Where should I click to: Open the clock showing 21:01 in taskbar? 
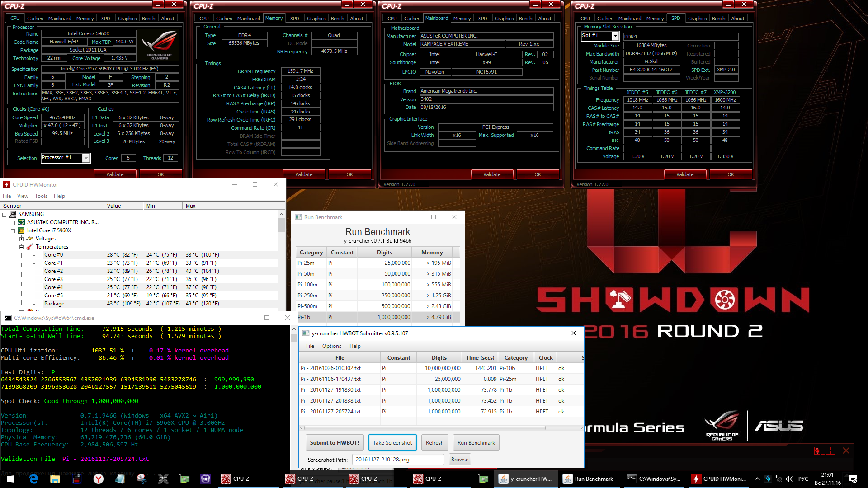[827, 479]
